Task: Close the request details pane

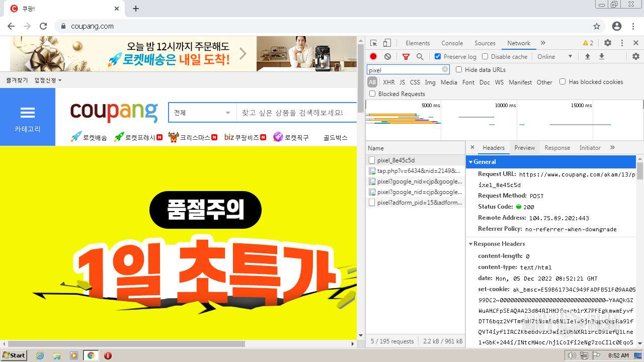Action: coord(472,147)
